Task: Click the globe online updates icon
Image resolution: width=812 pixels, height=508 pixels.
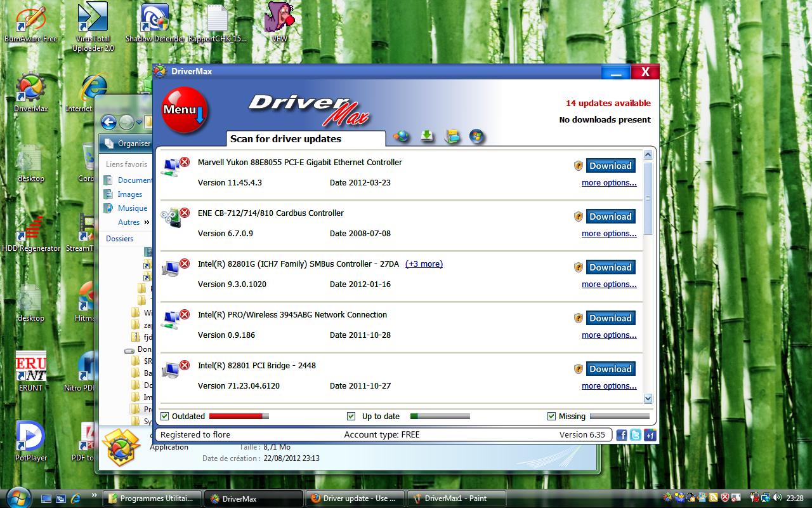Action: coord(400,136)
